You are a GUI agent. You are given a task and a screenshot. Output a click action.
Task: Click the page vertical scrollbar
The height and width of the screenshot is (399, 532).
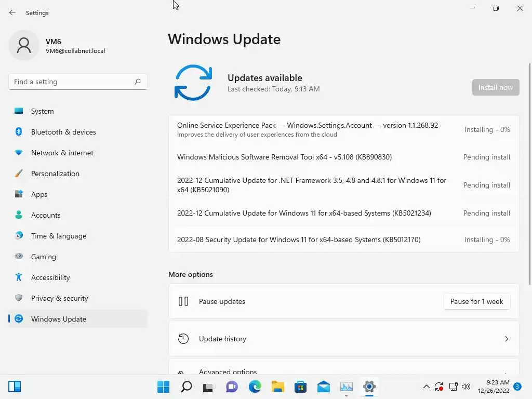point(530,174)
